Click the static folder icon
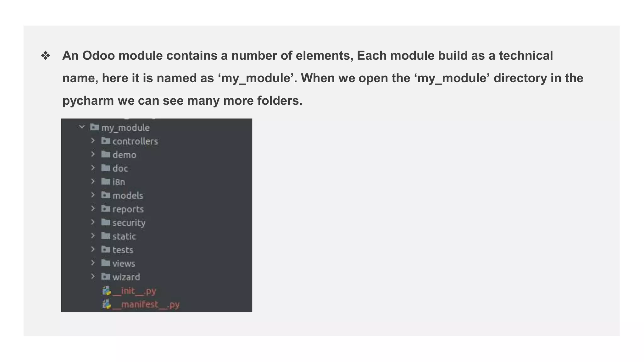This screenshot has width=644, height=362. pos(106,236)
